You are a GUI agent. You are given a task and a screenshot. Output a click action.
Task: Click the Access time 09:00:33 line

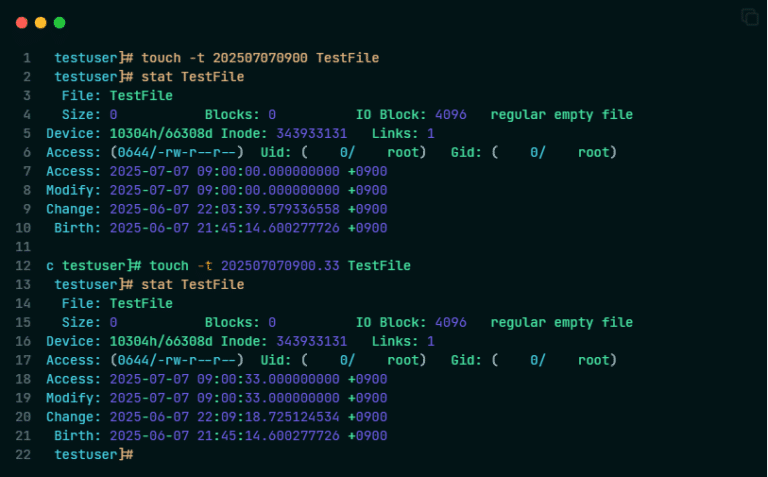coord(216,380)
